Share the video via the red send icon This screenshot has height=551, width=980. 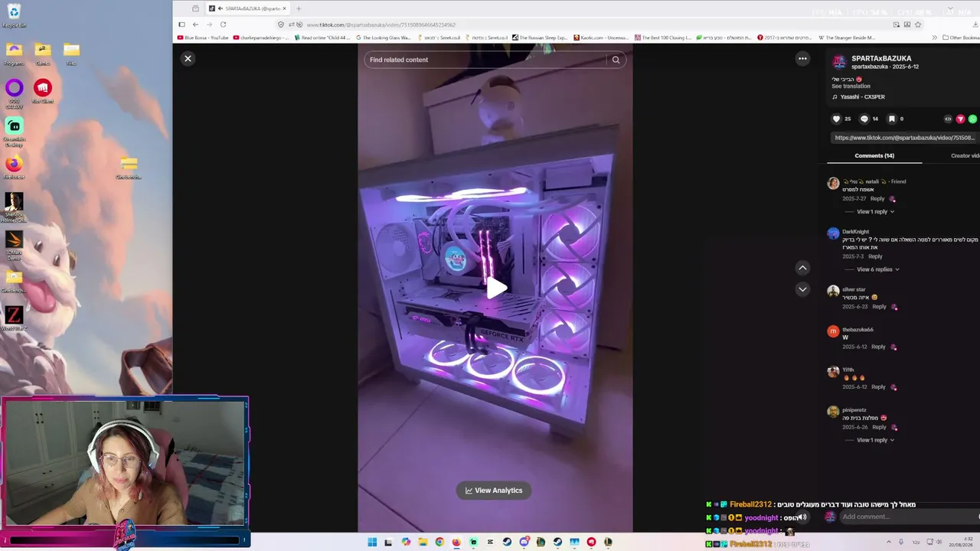click(x=960, y=119)
